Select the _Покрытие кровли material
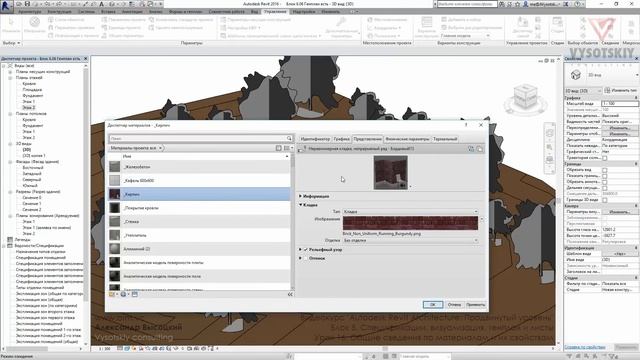 pos(200,208)
